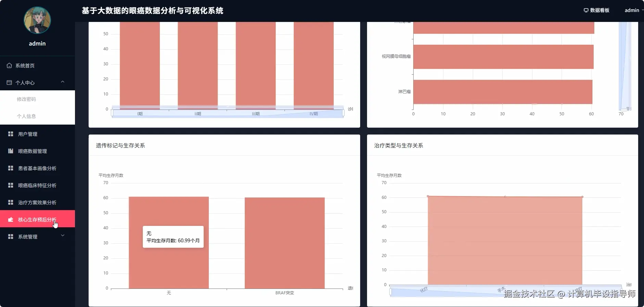Screen dimensions: 644x307
Task: Click the 治疗类型与生存关系 card title
Action: pos(399,145)
